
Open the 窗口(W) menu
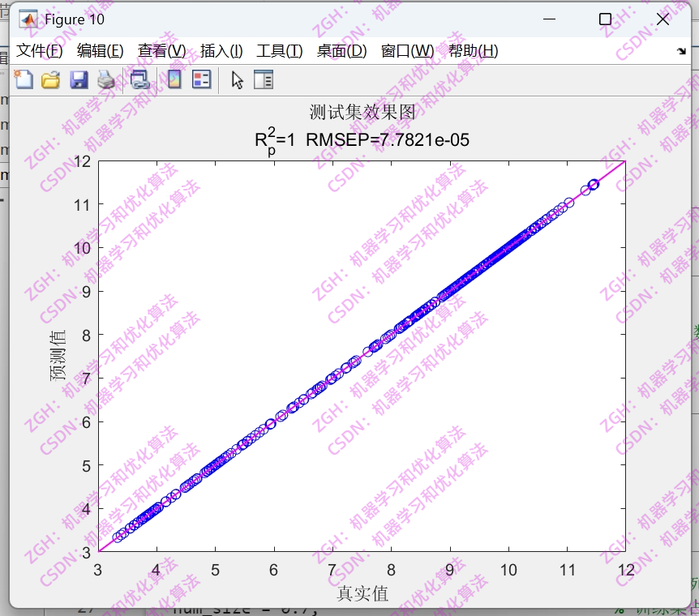(407, 51)
